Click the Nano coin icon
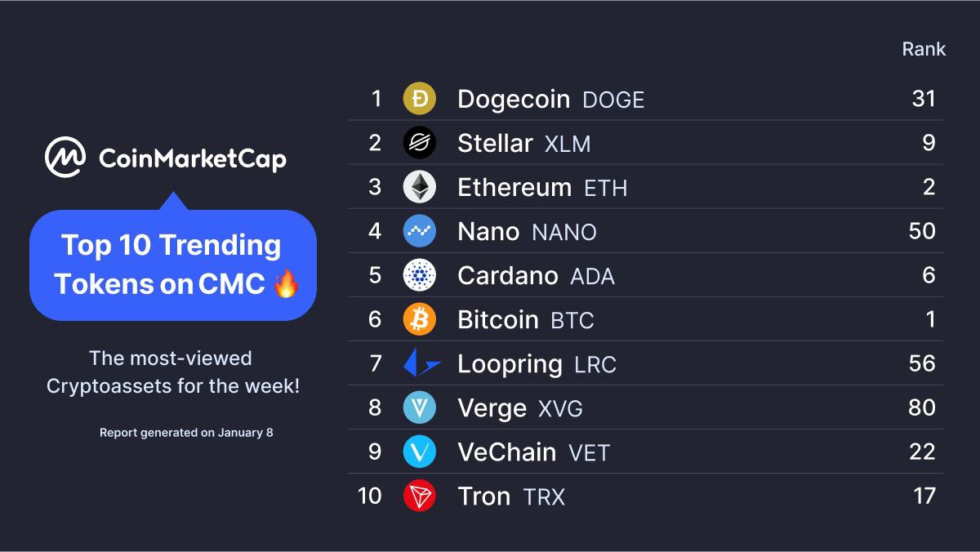Screen dimensions: 980x552 click(420, 231)
